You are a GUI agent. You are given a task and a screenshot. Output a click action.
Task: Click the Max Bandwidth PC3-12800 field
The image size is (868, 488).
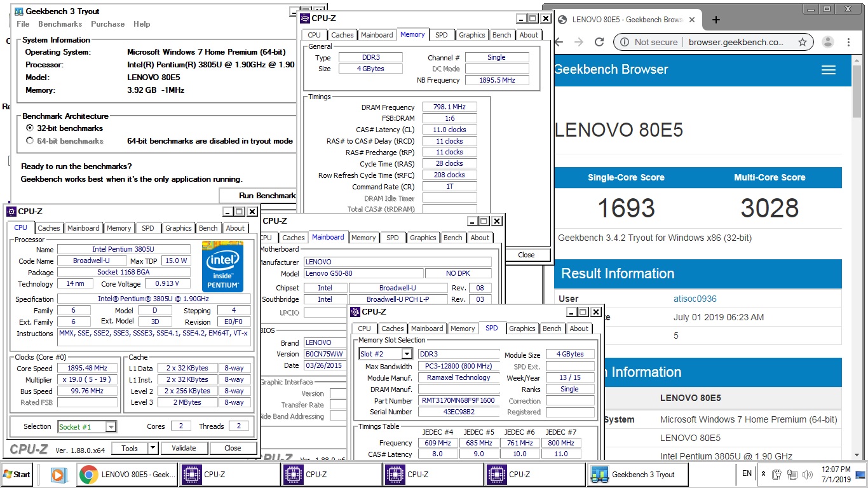(458, 367)
